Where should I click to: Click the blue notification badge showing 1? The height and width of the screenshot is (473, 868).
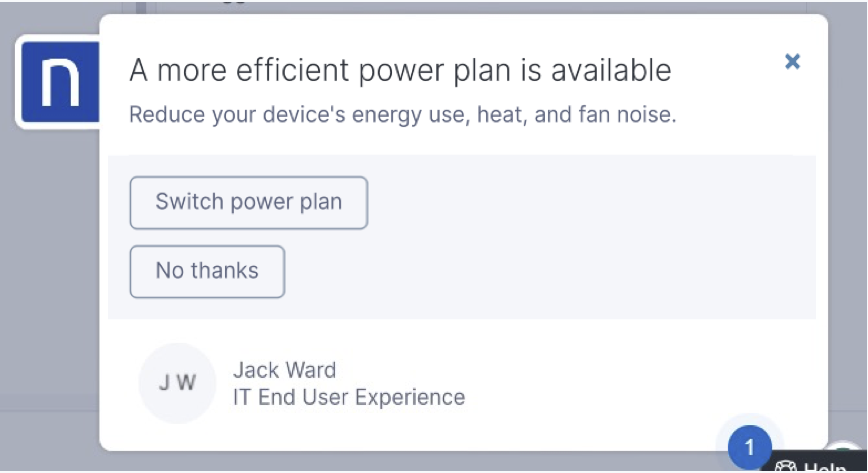pos(749,447)
